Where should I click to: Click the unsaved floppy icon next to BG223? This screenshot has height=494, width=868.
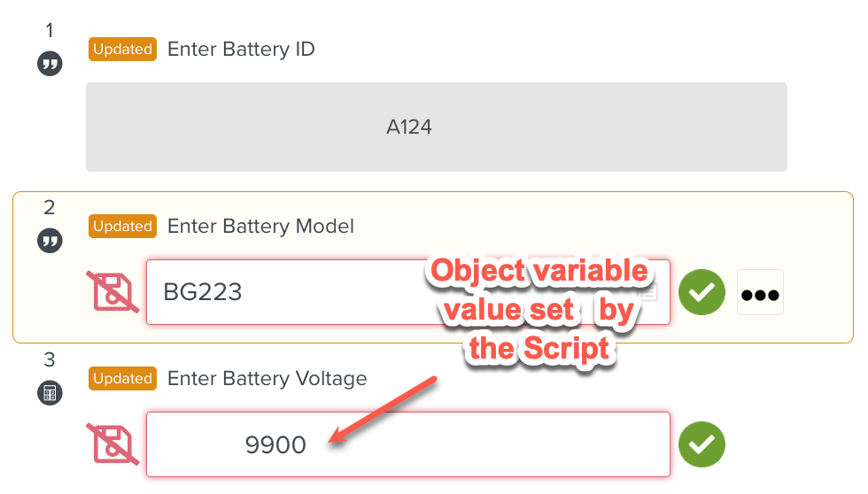pos(112,292)
